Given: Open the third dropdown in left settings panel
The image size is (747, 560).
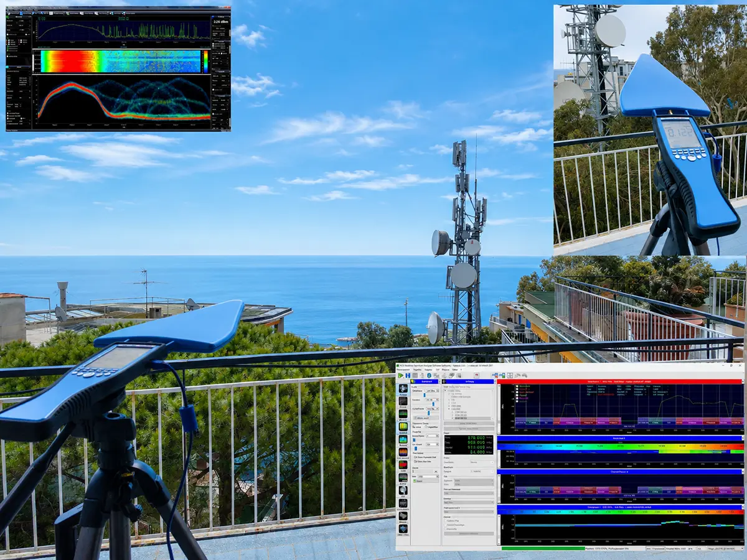Looking at the screenshot, I should (x=431, y=409).
